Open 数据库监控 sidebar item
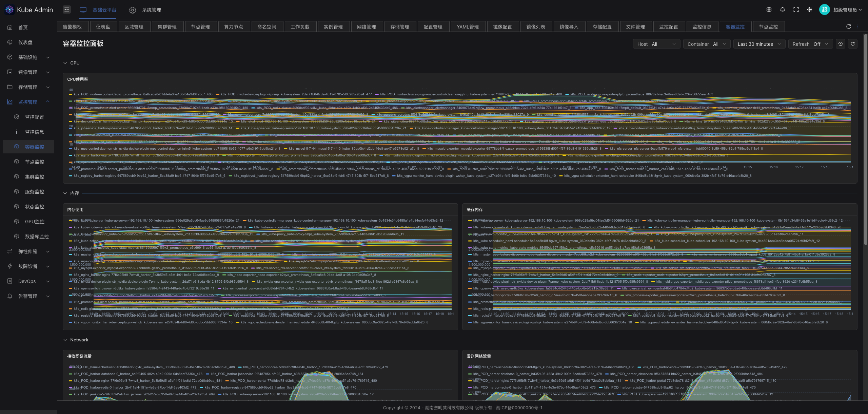The width and height of the screenshot is (868, 414). pyautogui.click(x=28, y=237)
